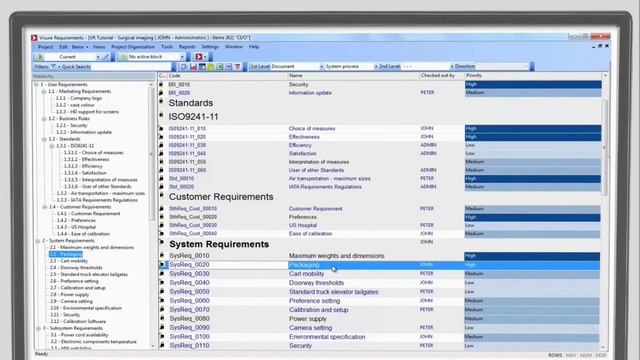Collapse the 1.3 - Standards node
The height and width of the screenshot is (360, 640).
click(44, 139)
